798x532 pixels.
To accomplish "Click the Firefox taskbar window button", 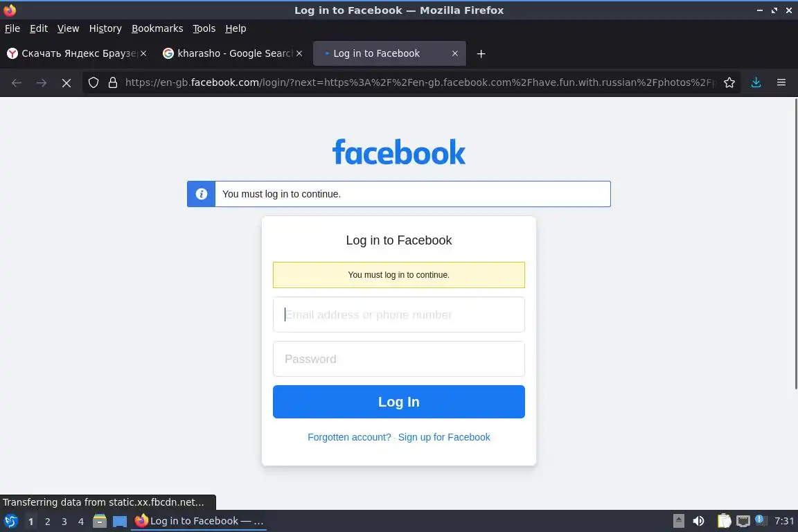I will click(x=199, y=521).
